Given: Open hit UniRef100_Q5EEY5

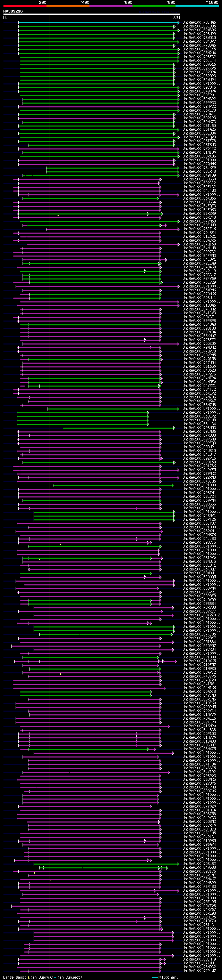Looking at the screenshot, I should pos(199,49).
